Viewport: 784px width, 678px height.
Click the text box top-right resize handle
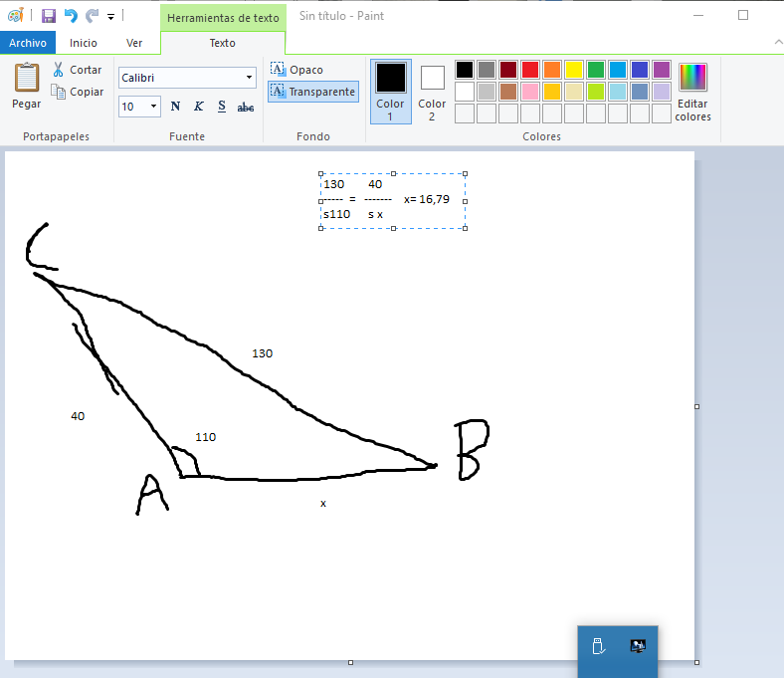point(465,174)
